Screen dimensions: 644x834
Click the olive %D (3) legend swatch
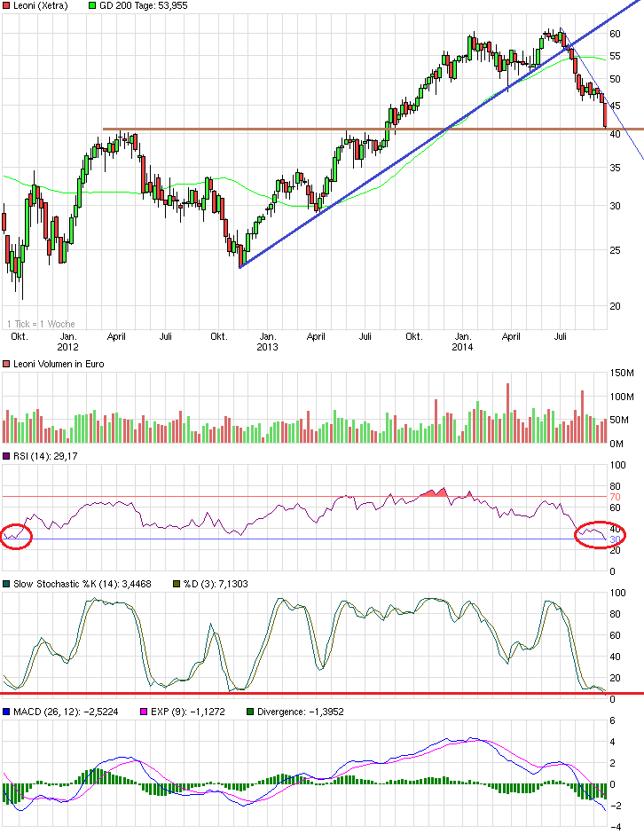[x=177, y=582]
